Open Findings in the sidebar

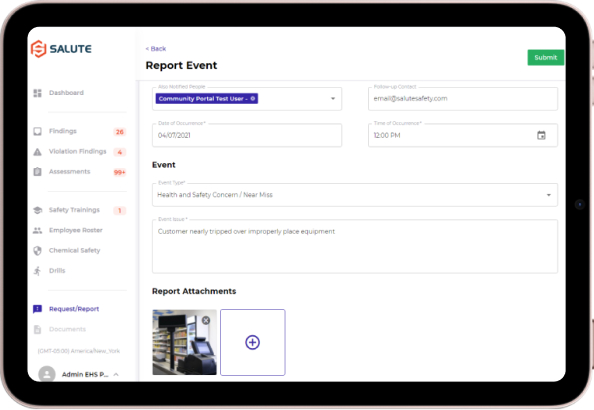63,131
